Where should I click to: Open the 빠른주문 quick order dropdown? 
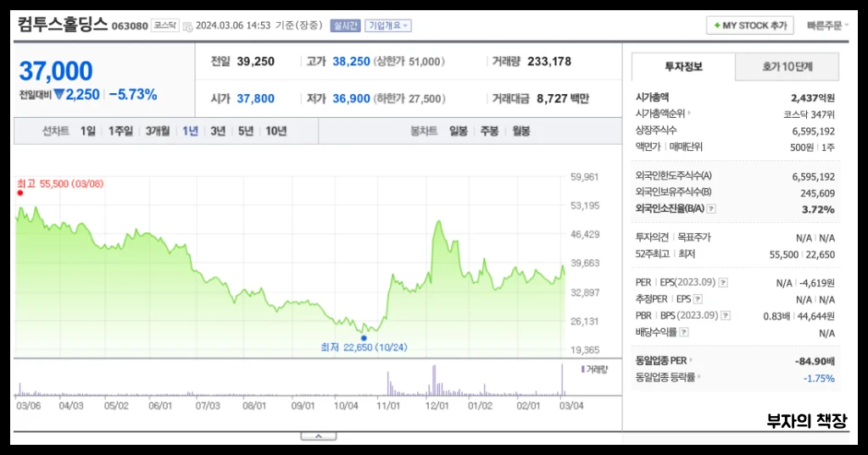point(827,25)
